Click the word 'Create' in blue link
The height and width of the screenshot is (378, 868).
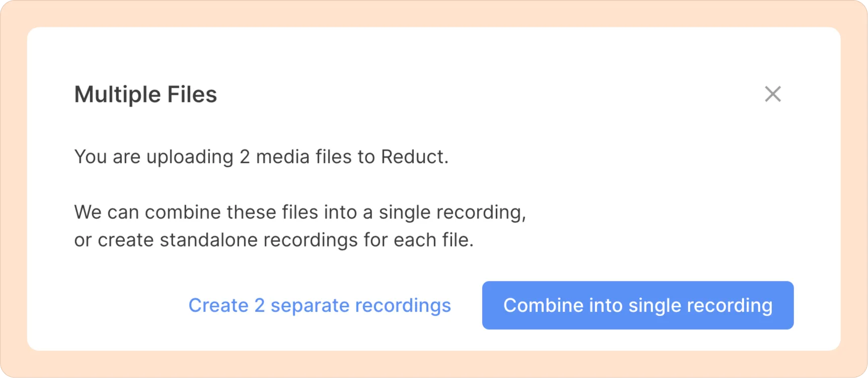pyautogui.click(x=219, y=305)
